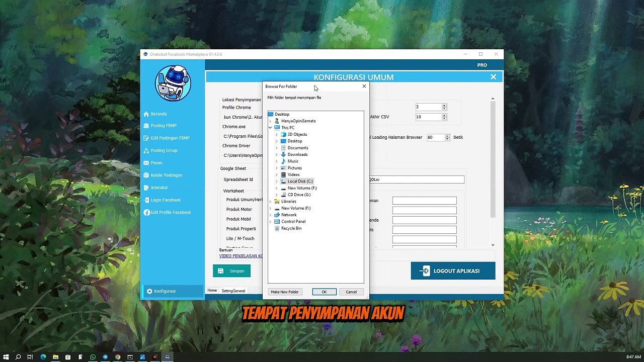Expand the Documents folder node
The image size is (644, 362).
click(x=276, y=148)
